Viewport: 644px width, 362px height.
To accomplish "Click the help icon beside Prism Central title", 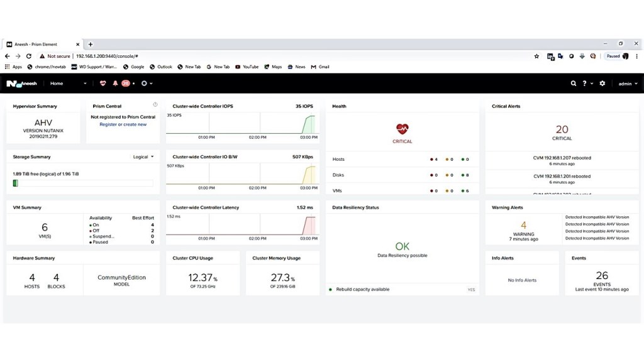I will coord(155,105).
